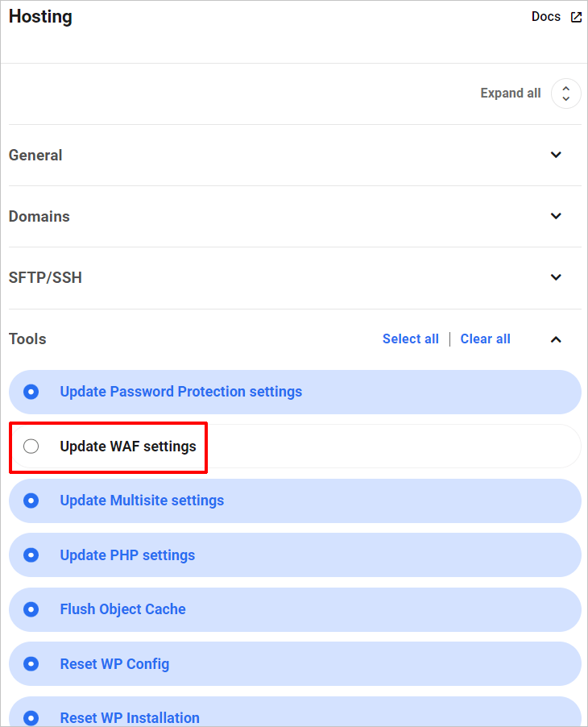This screenshot has width=588, height=727.
Task: Collapse the Tools section
Action: tap(556, 339)
